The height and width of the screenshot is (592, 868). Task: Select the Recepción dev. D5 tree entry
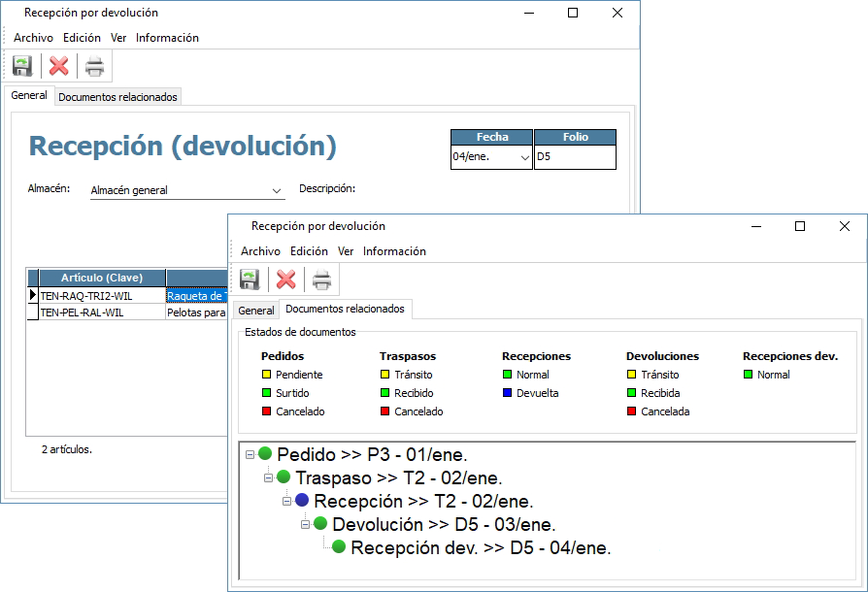click(480, 547)
